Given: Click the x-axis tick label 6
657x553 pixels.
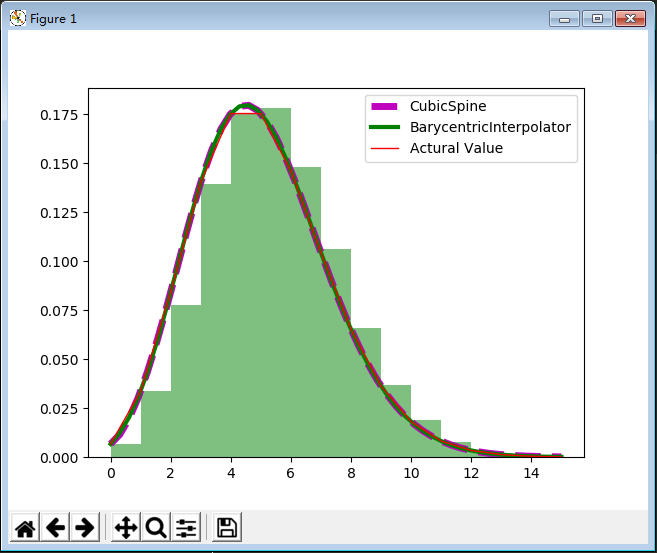Looking at the screenshot, I should [x=290, y=473].
